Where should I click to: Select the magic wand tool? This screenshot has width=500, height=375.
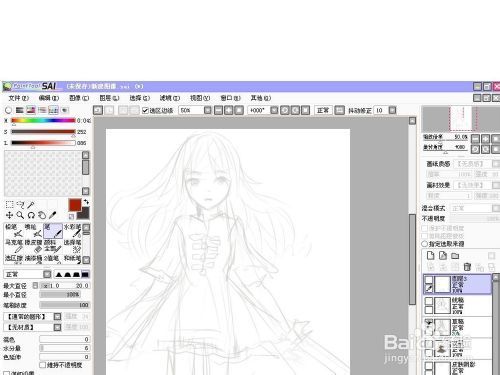[x=31, y=205]
